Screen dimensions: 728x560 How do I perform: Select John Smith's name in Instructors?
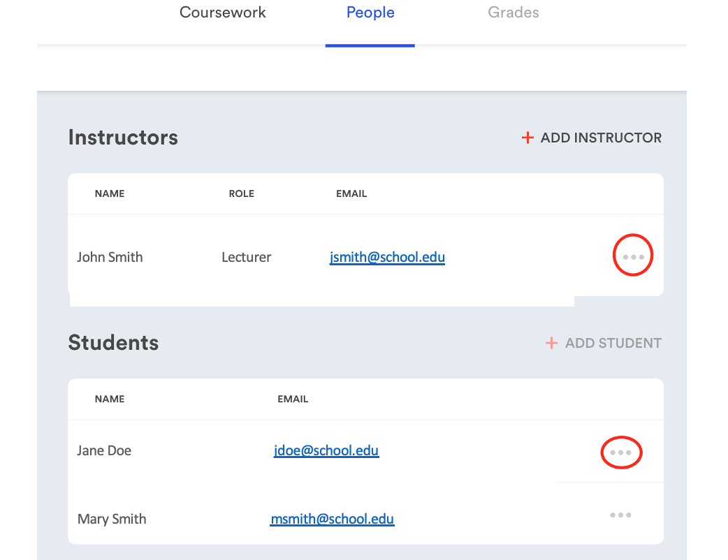tap(110, 257)
